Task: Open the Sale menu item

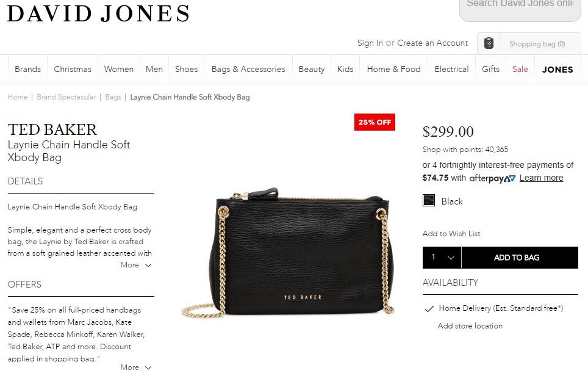Action: (520, 70)
